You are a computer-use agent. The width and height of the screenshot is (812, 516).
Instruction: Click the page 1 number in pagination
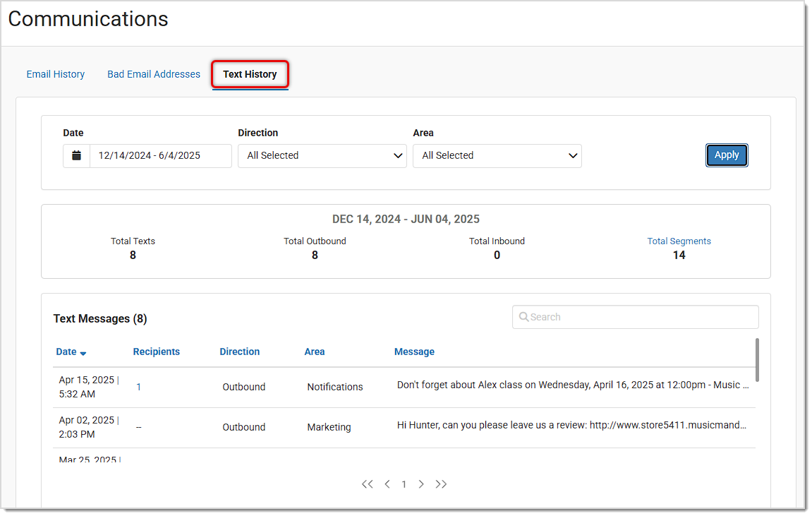click(x=404, y=484)
